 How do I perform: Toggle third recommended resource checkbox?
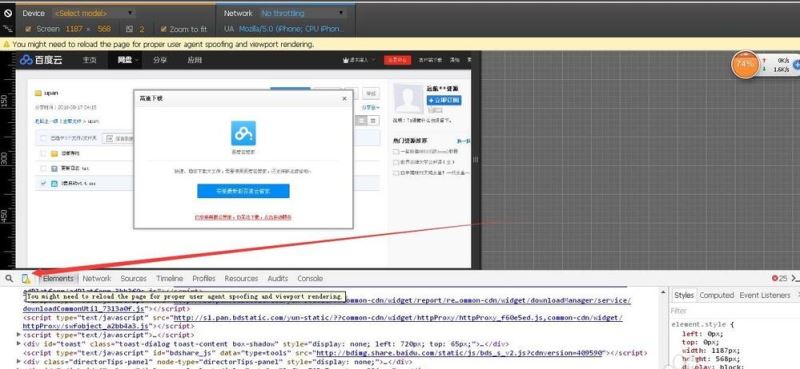click(396, 173)
